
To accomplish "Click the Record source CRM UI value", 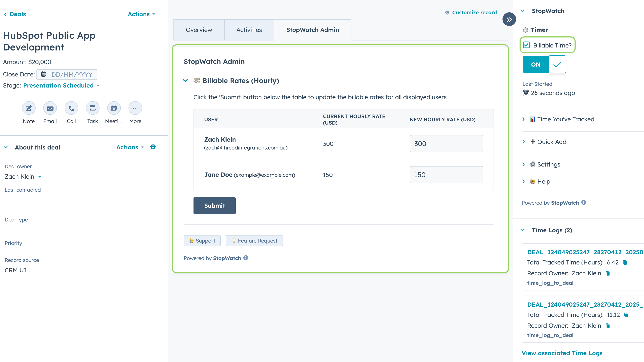I will coord(16,270).
